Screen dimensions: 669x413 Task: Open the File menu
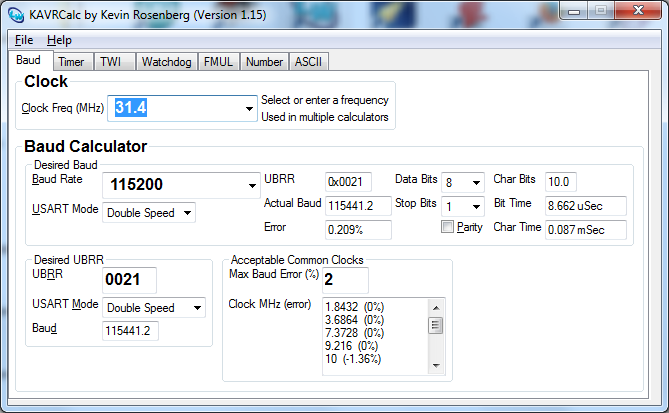pos(24,40)
